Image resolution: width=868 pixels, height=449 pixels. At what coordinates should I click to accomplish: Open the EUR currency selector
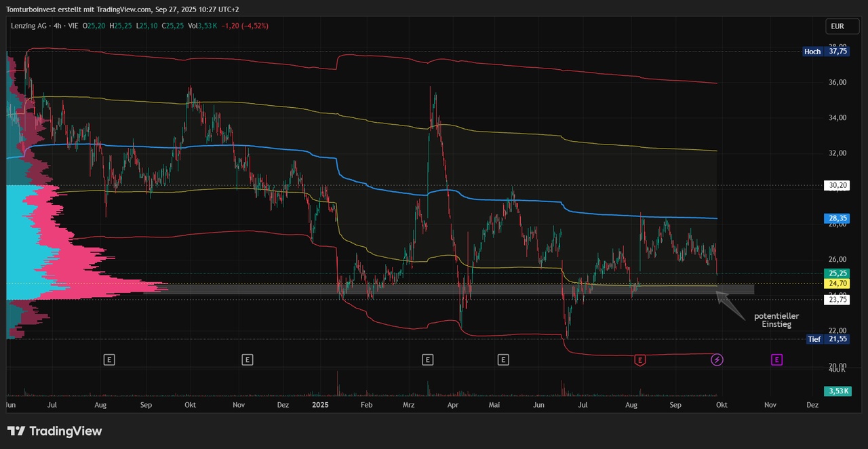coord(837,26)
